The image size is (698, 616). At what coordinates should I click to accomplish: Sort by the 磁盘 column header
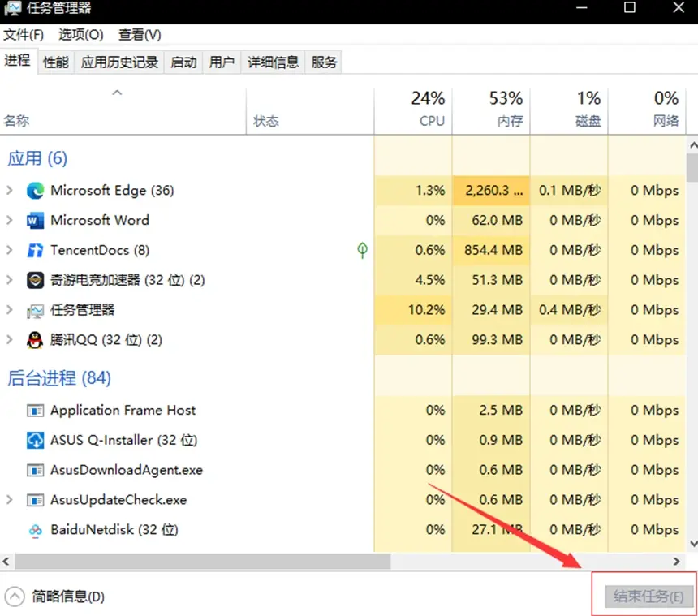[569, 111]
